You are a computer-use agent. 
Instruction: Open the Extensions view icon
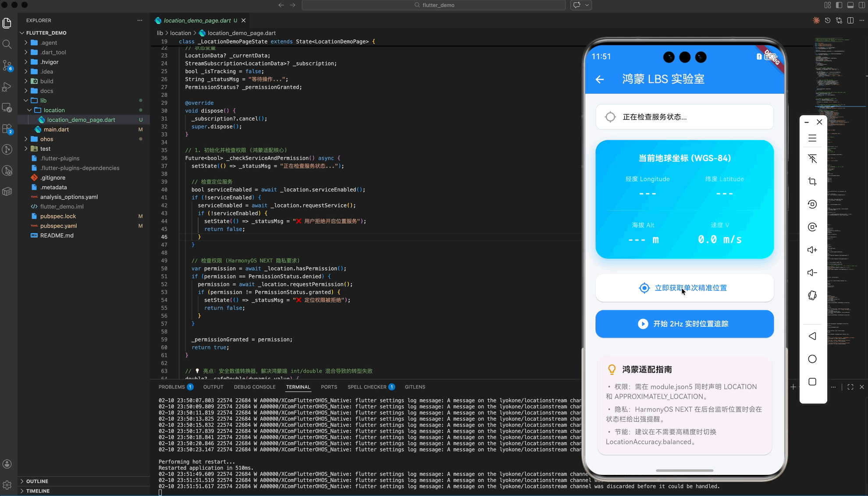click(x=7, y=128)
